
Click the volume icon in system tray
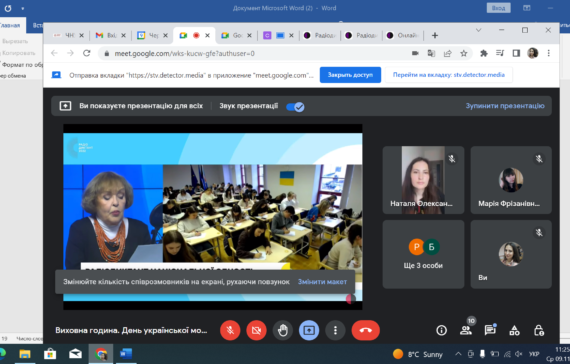coord(519,354)
